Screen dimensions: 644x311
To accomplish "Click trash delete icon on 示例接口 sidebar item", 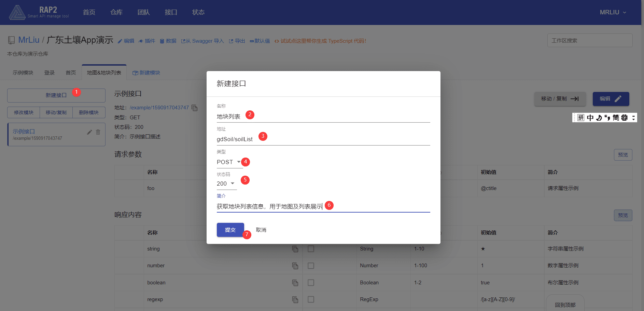I will [x=98, y=132].
